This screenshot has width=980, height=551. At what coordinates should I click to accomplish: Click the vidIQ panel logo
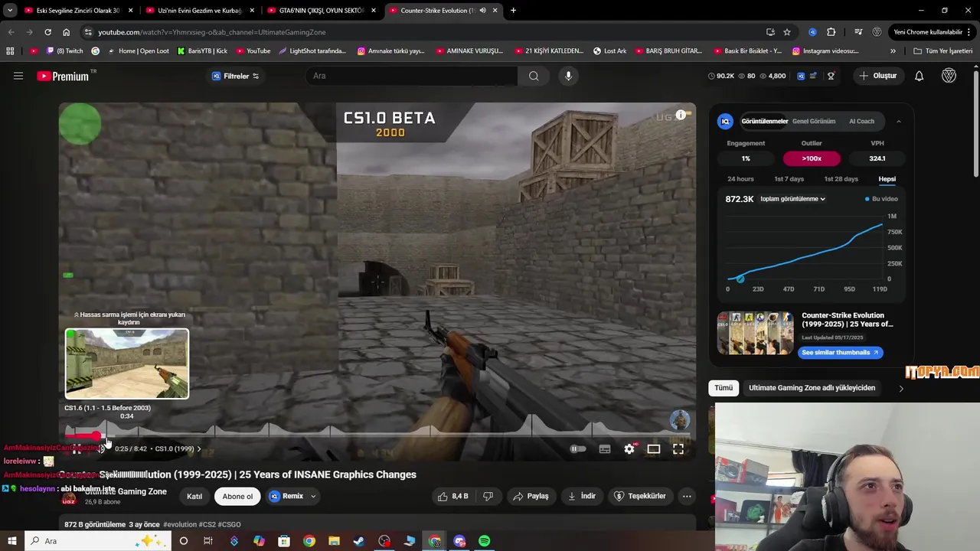tap(725, 121)
